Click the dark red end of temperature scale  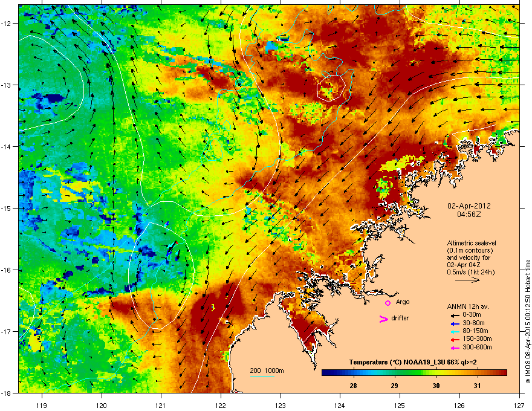tap(504, 373)
